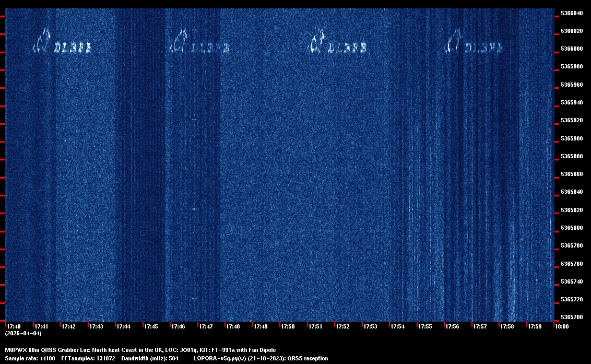Click the LOPORA-v5g.py(w) QRSS reception text
Viewport: 591px width, 364px height.
coord(261,358)
